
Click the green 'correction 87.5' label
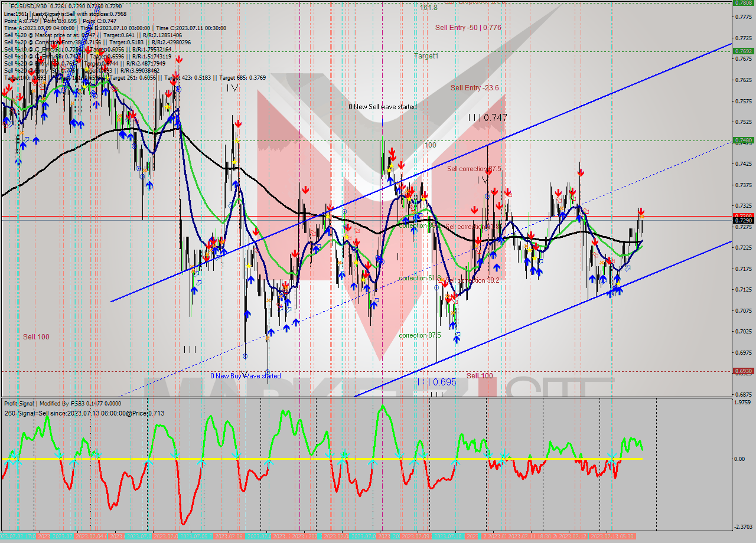point(420,335)
